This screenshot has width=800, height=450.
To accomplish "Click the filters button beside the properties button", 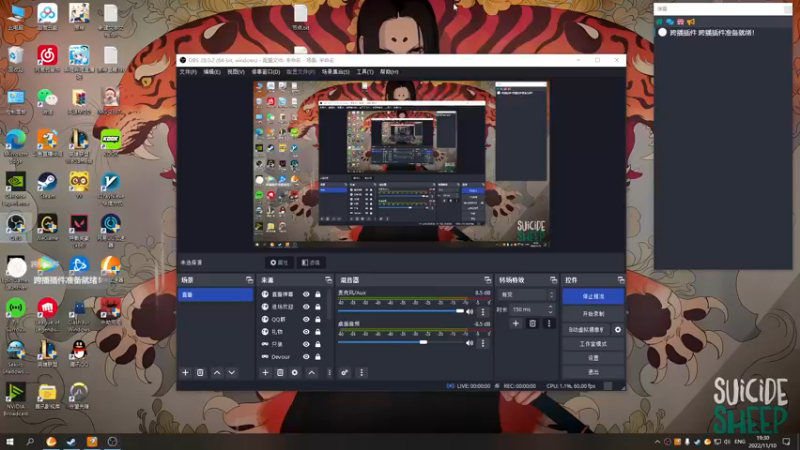I will coord(311,262).
